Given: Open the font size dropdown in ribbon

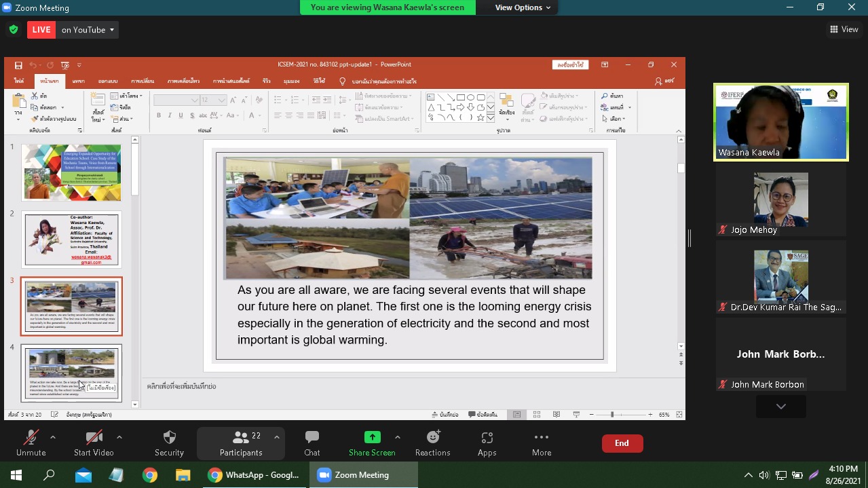Looking at the screenshot, I should point(222,100).
